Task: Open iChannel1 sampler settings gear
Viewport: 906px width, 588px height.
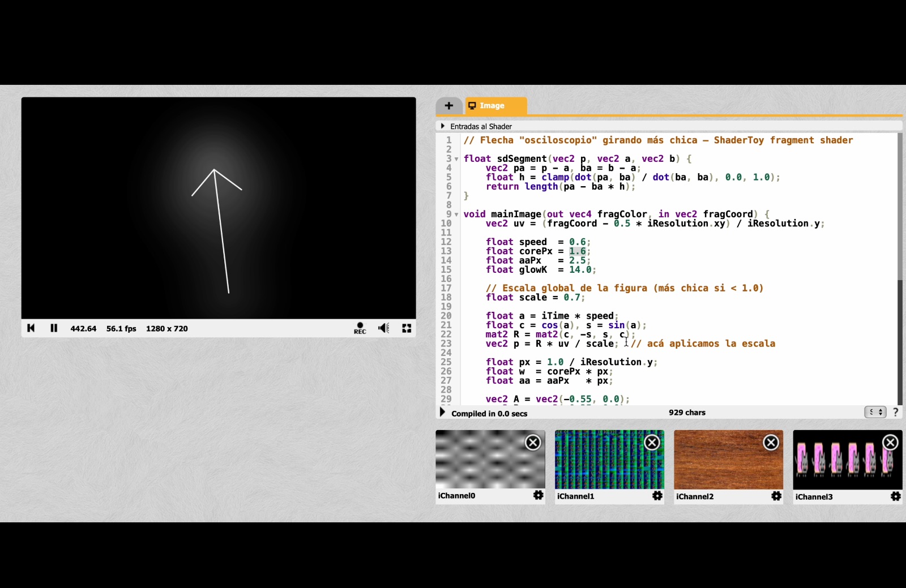Action: pos(657,496)
